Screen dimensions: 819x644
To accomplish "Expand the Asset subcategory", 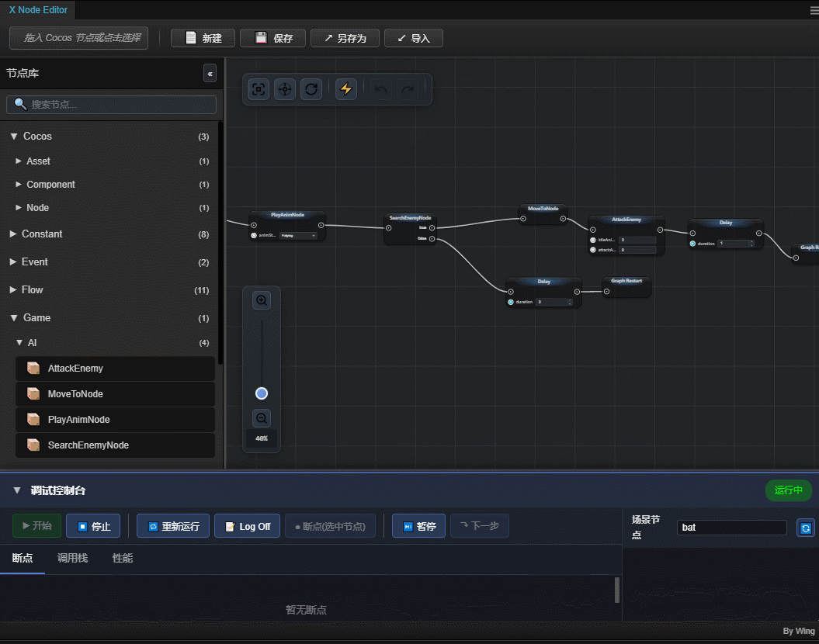I will 19,161.
